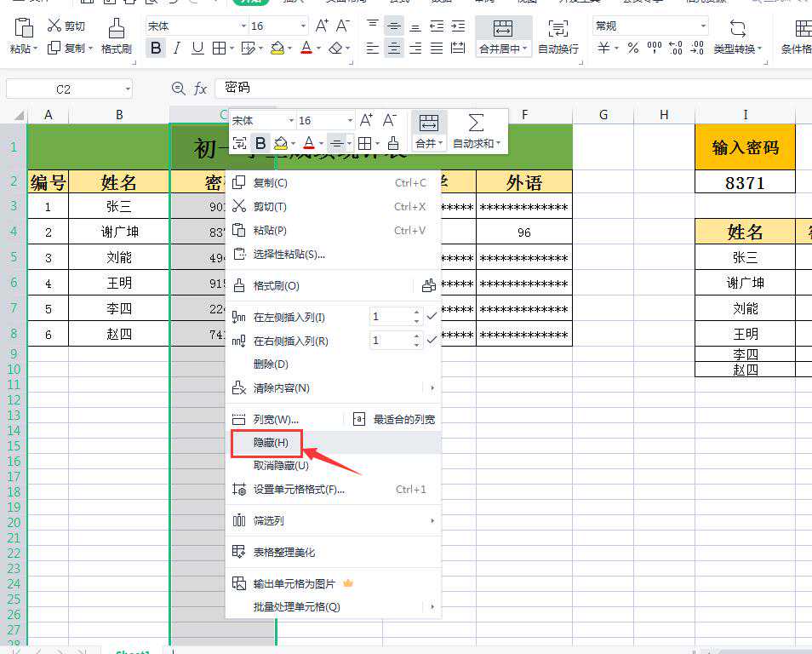
Task: Toggle Underline formatting in the ribbon
Action: (x=197, y=49)
